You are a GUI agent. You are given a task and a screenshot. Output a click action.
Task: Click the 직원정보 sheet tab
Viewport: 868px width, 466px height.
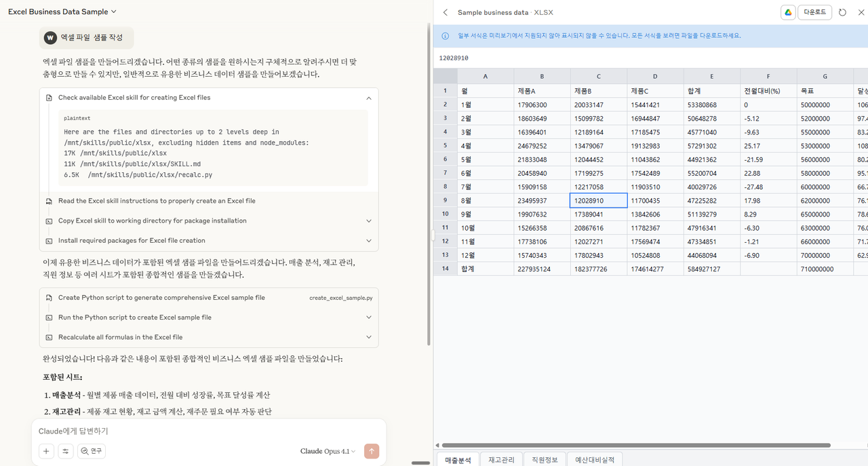point(545,459)
